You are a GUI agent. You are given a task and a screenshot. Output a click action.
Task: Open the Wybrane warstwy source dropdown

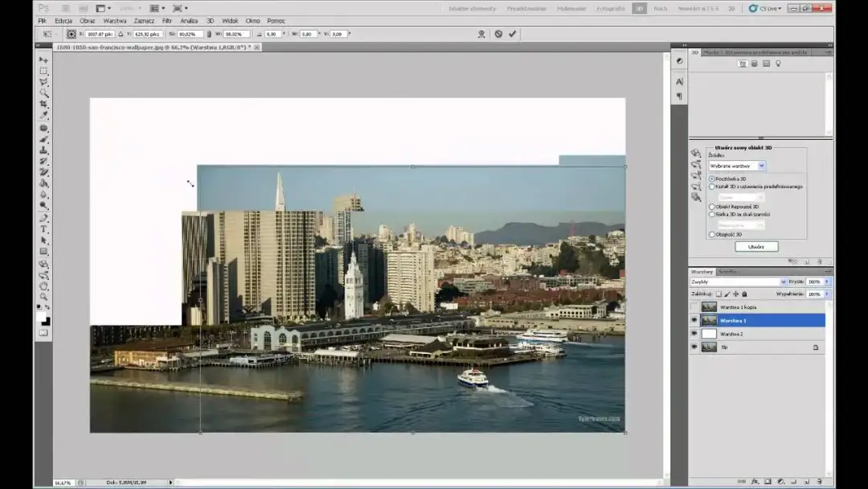tap(761, 166)
